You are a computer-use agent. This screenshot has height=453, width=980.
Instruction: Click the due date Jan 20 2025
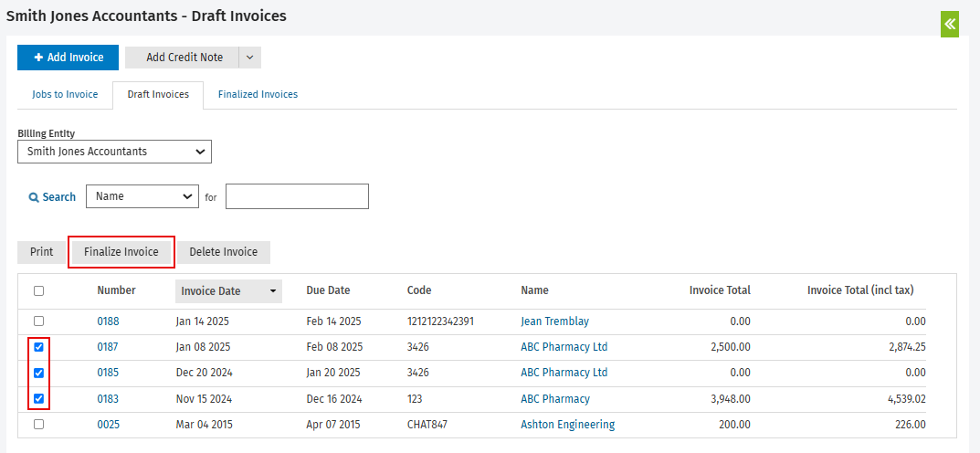coord(333,373)
